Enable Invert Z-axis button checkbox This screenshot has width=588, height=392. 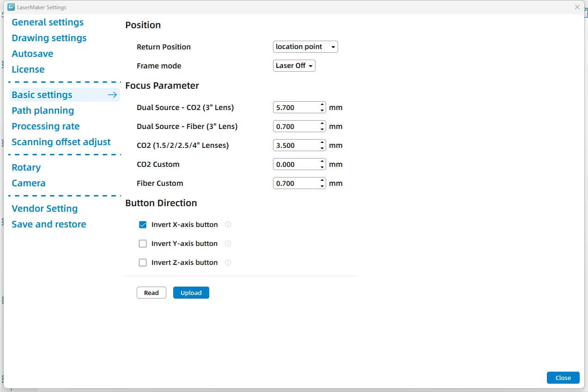click(x=143, y=263)
